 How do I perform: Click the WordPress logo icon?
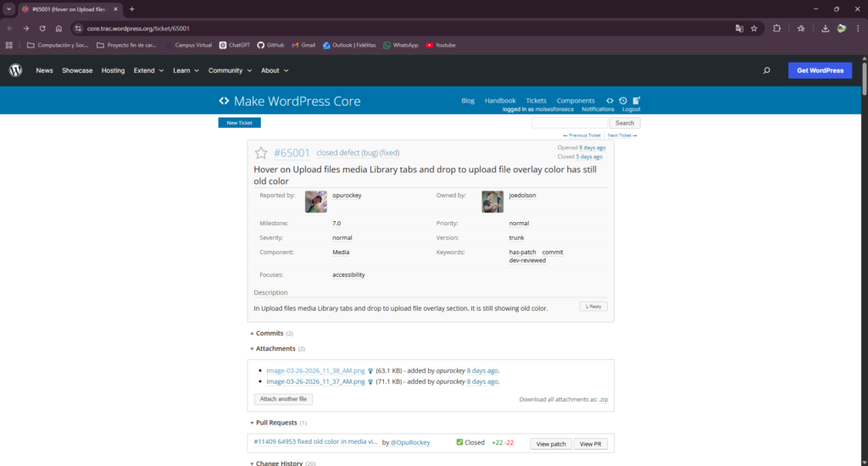[x=15, y=70]
